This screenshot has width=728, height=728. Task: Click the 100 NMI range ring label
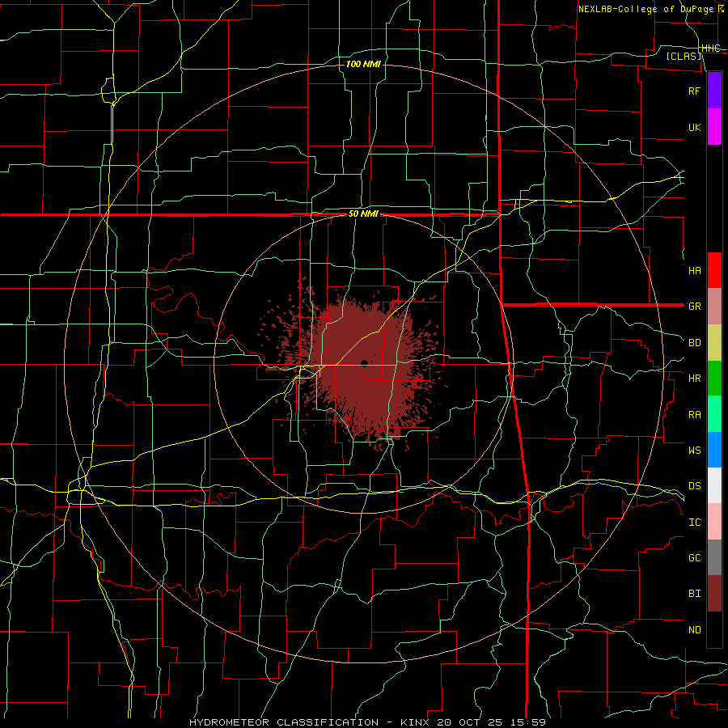pos(363,64)
